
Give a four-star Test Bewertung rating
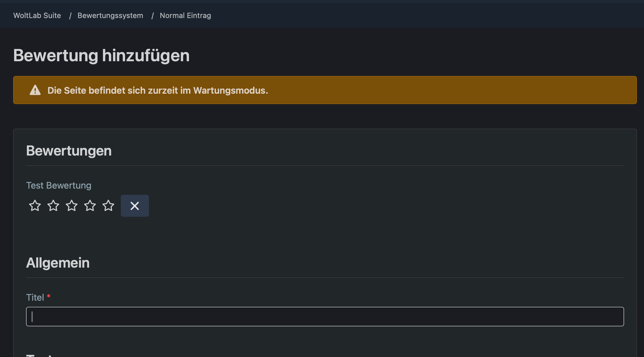click(90, 206)
